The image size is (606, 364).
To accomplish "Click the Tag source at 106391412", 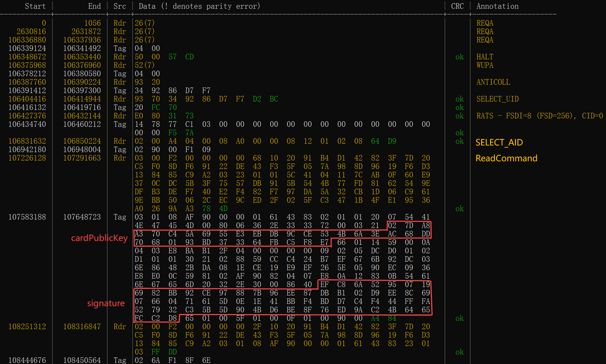I will [x=120, y=91].
